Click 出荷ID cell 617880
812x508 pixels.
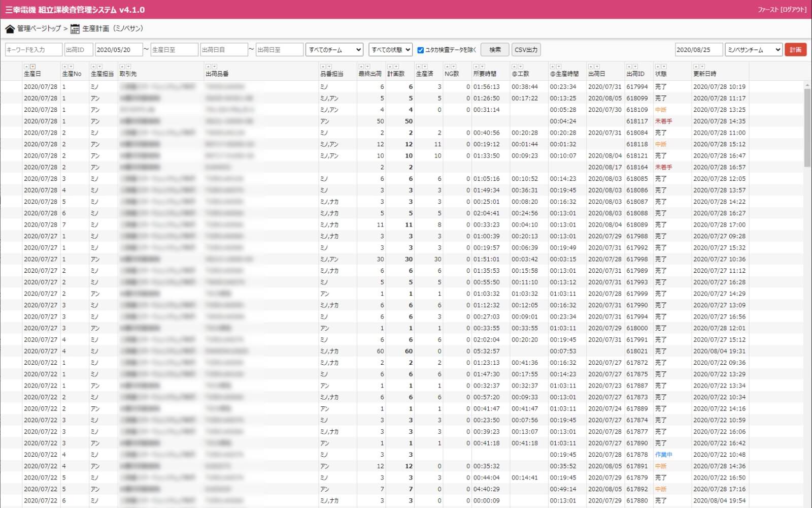(636, 500)
